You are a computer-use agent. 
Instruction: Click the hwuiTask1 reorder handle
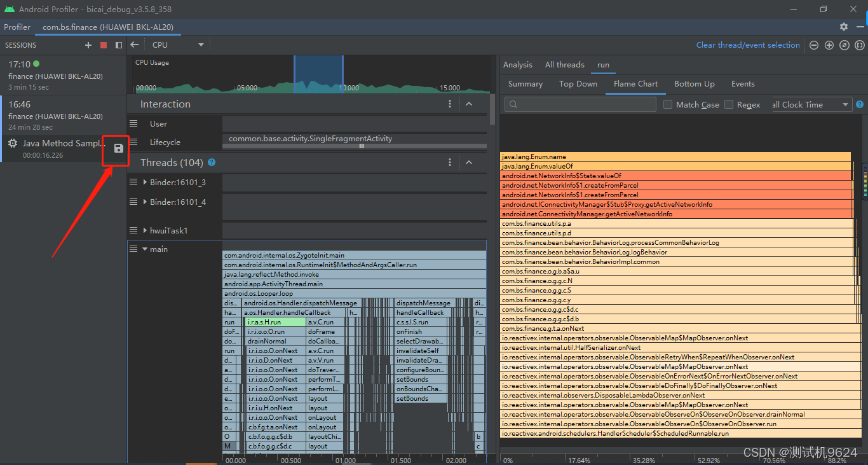point(133,230)
